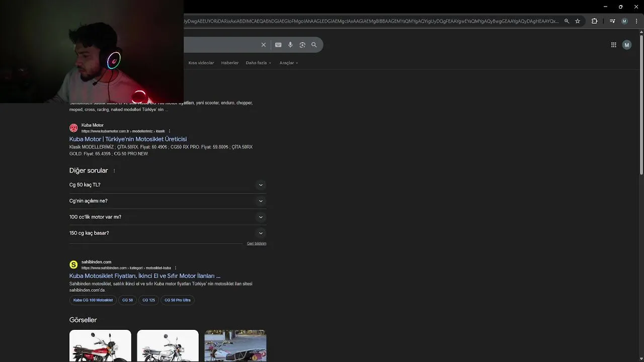Click the page vertical scrollbar
Viewport: 644px width, 362px height.
coord(641,106)
